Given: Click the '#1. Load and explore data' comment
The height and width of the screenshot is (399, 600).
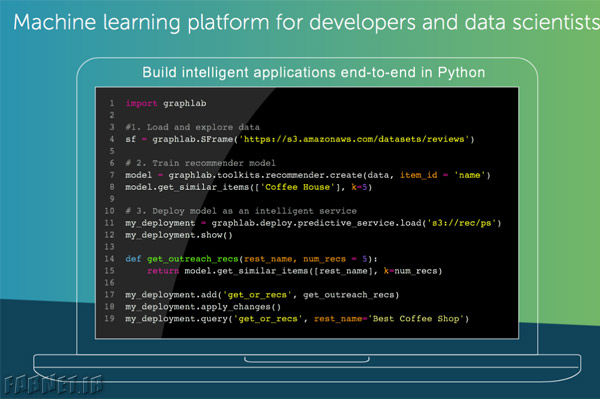Looking at the screenshot, I should pos(192,127).
